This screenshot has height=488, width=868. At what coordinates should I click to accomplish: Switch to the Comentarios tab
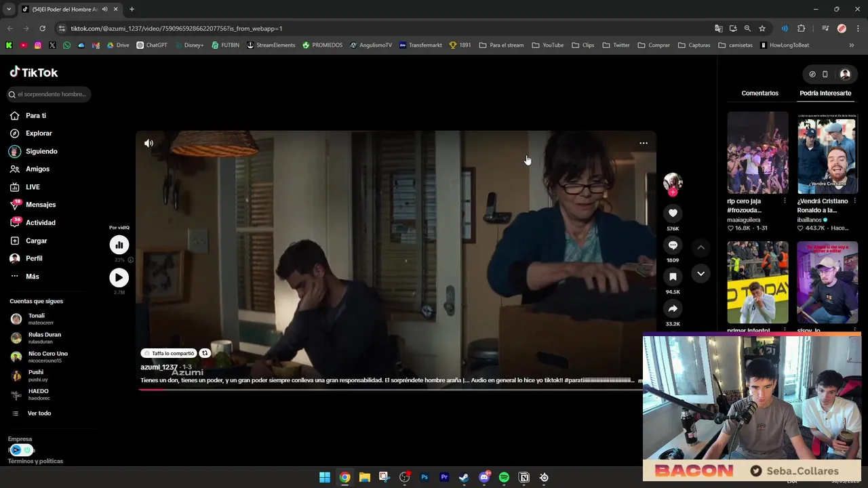[759, 93]
